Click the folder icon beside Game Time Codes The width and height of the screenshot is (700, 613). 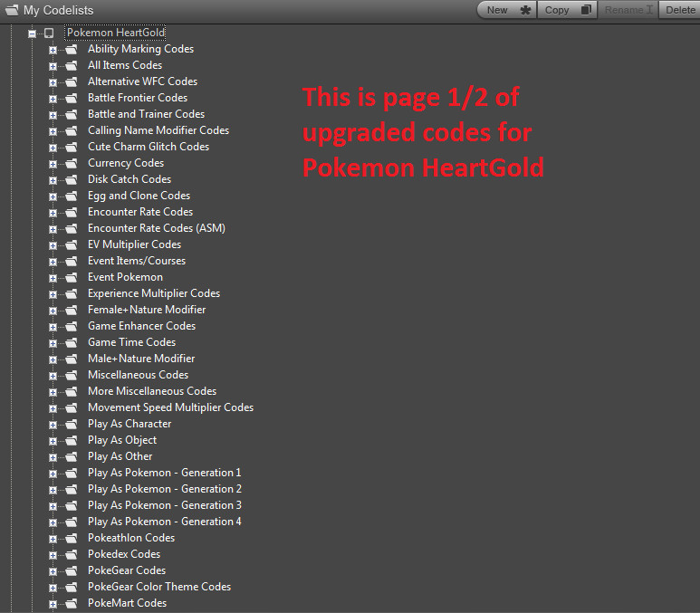point(72,342)
